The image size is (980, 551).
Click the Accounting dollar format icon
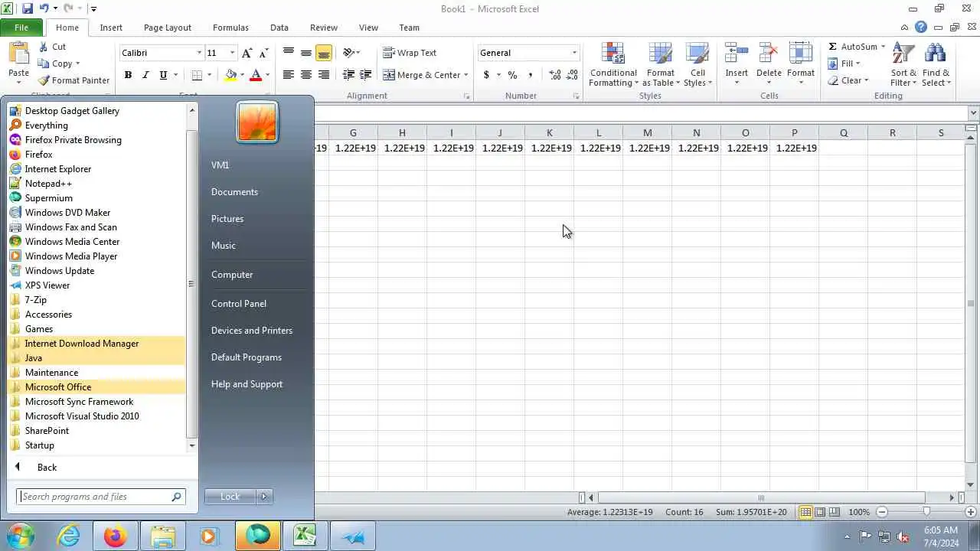486,75
